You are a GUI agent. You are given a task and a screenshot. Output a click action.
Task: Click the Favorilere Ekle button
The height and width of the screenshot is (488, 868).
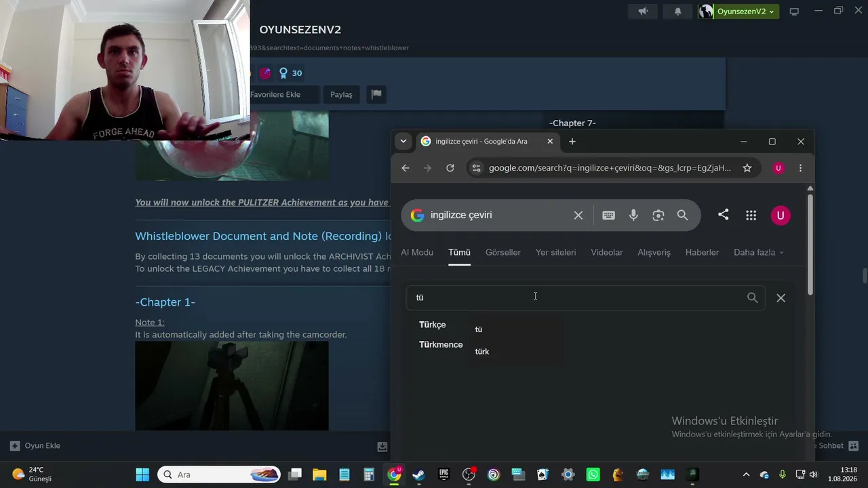275,94
